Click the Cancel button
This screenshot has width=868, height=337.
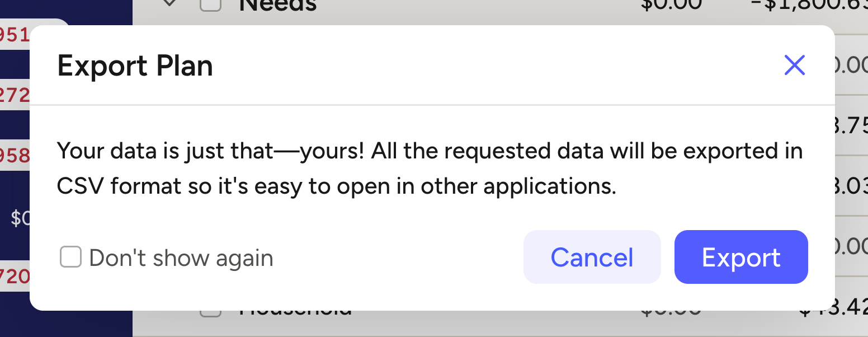point(592,258)
